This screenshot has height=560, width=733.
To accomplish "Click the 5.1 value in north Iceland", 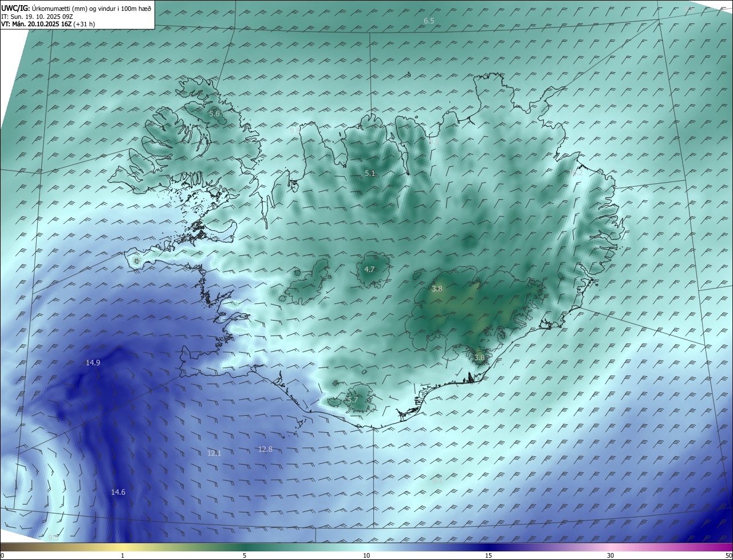I will (x=370, y=173).
